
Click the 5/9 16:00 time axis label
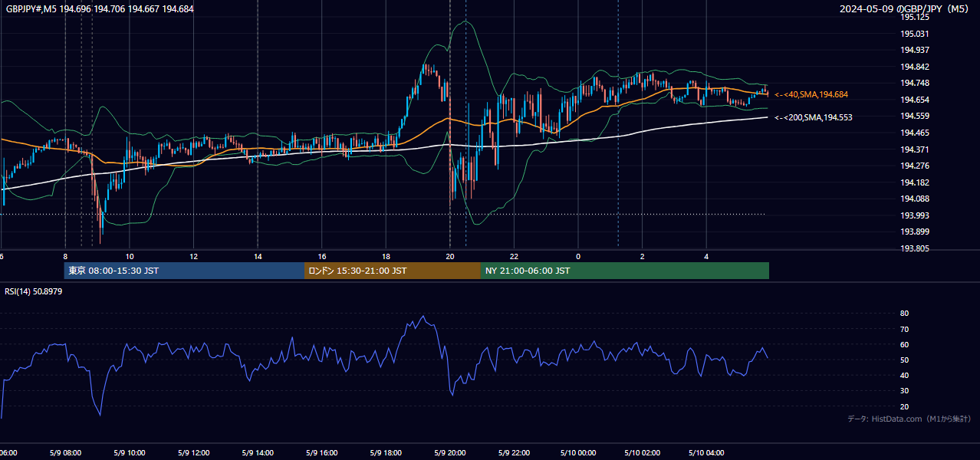[322, 453]
